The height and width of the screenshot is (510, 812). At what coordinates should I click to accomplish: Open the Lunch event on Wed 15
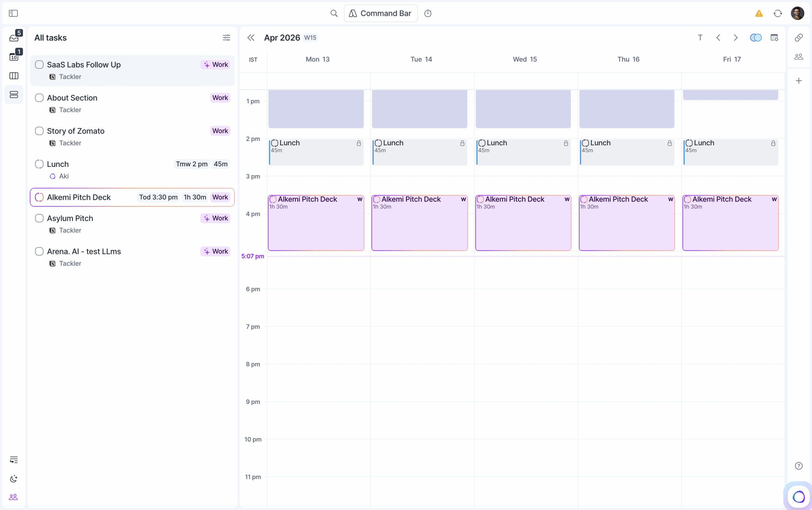click(523, 152)
